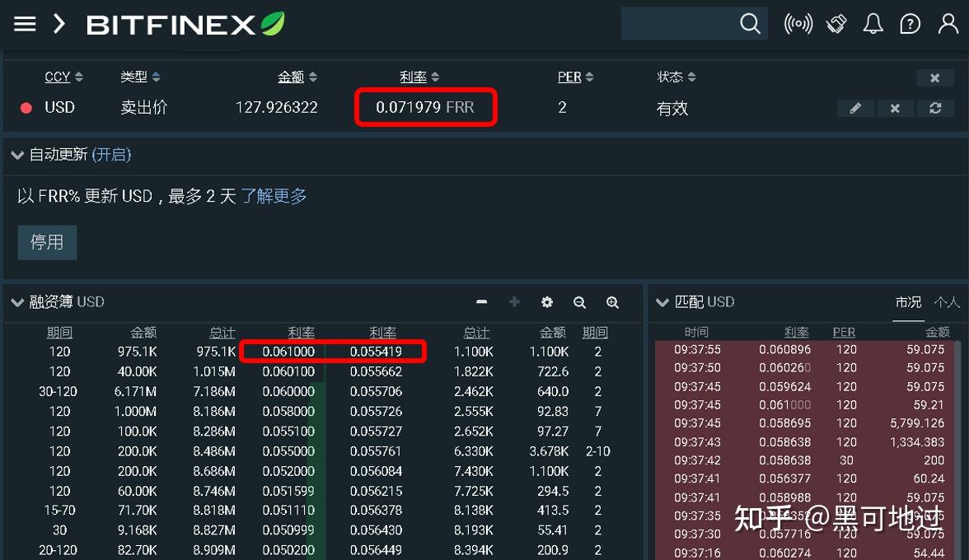Viewport: 969px width, 560px height.
Task: Open the help question-mark icon
Action: tap(910, 23)
